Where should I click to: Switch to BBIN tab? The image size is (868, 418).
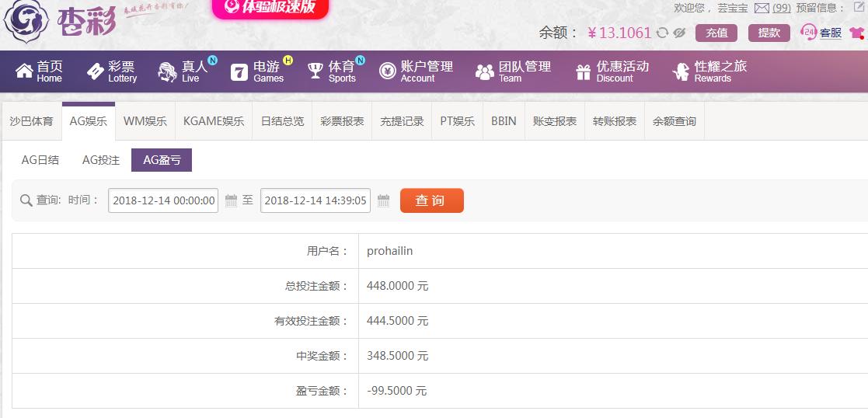click(504, 121)
